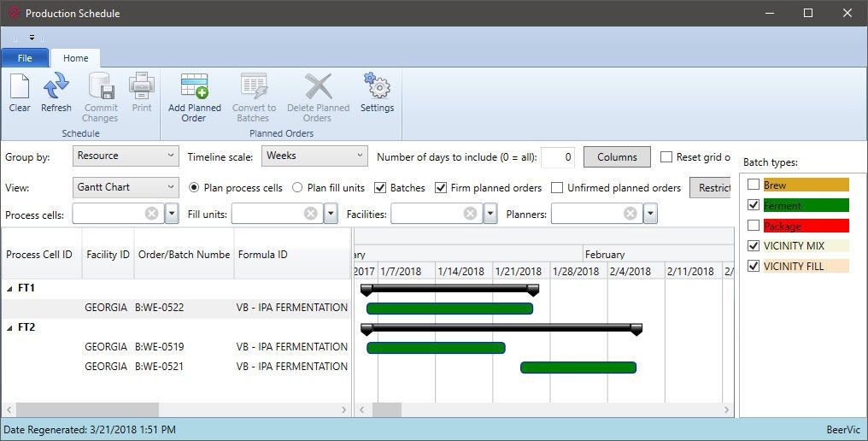Click the FT2 summary bar
Screen dimensions: 868x441
point(501,328)
